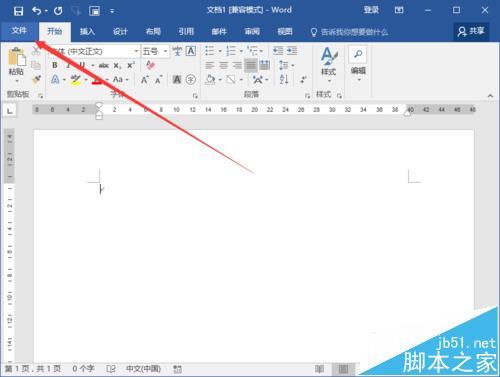Undo the last action

click(x=37, y=11)
